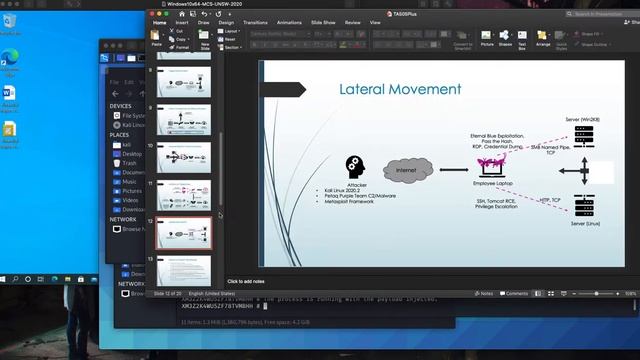Click the slide panel vertical scrollbar
The width and height of the screenshot is (640, 360).
click(221, 169)
